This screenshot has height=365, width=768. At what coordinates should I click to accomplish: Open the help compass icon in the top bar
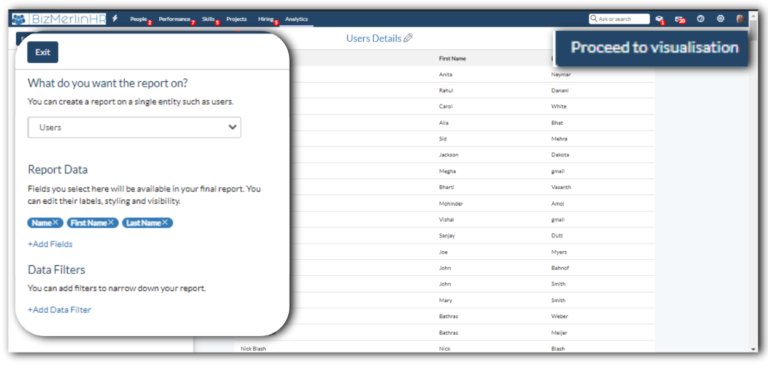700,19
